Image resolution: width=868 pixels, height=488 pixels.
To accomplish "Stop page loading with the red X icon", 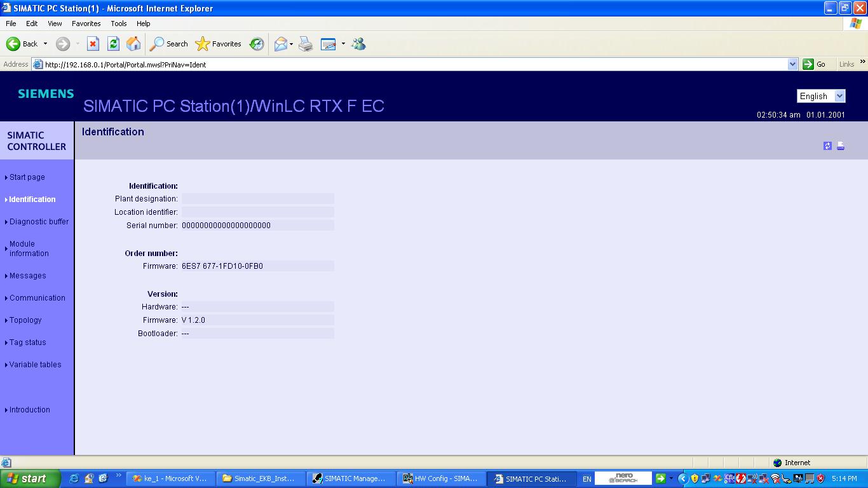I will [93, 44].
